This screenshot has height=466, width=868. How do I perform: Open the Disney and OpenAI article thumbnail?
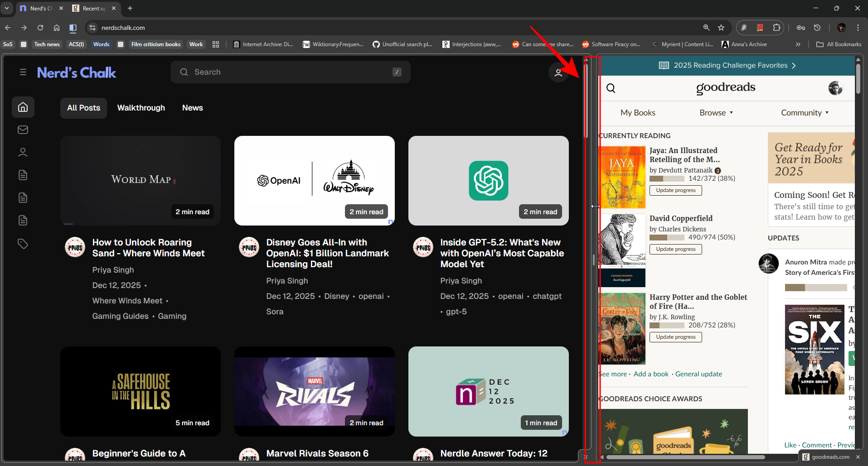coord(315,181)
